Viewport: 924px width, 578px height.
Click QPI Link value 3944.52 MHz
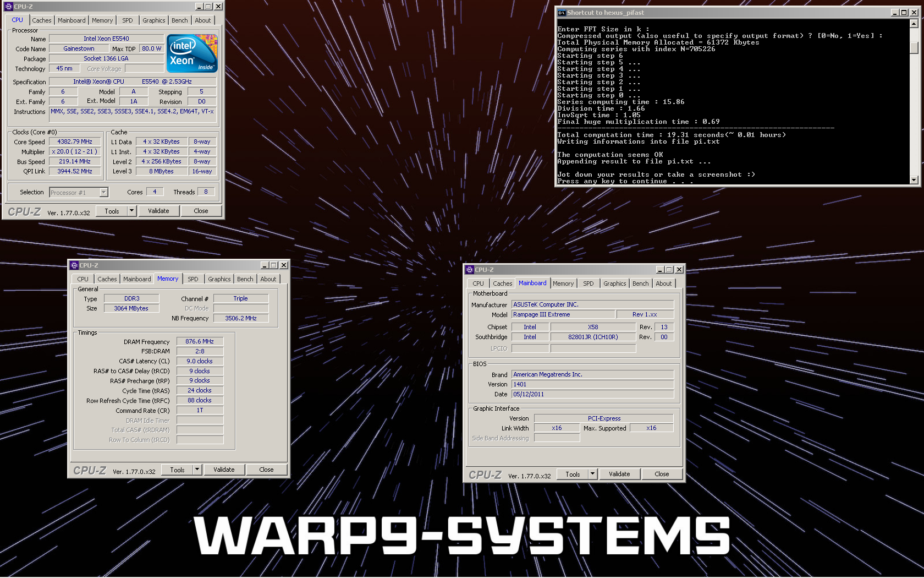point(75,171)
